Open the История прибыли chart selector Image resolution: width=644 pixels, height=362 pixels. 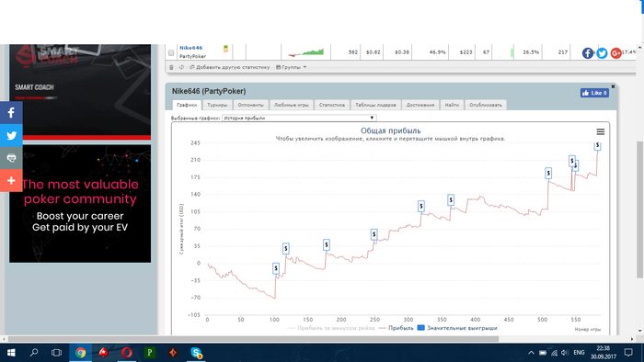pyautogui.click(x=299, y=119)
